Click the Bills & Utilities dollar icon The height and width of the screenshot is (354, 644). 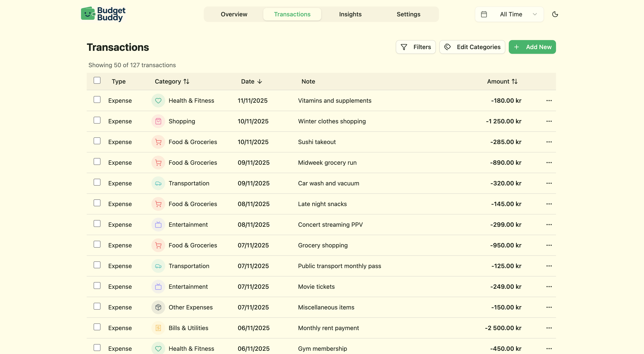[158, 328]
